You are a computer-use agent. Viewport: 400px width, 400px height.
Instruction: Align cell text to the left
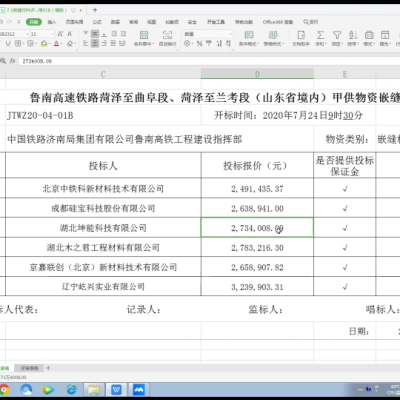(86, 43)
